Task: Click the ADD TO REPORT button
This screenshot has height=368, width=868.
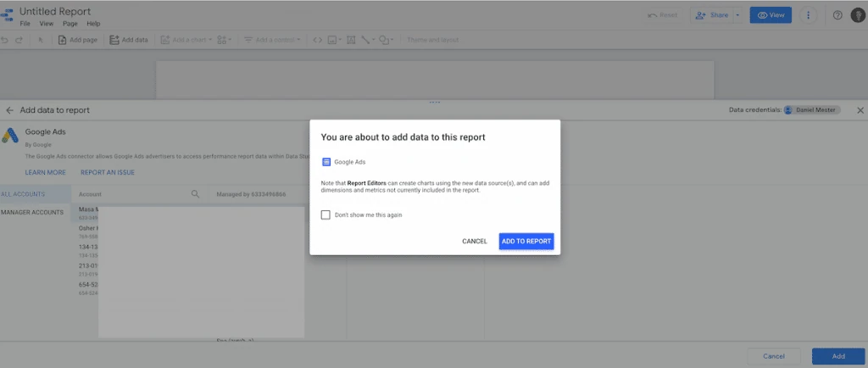Action: [x=526, y=242]
